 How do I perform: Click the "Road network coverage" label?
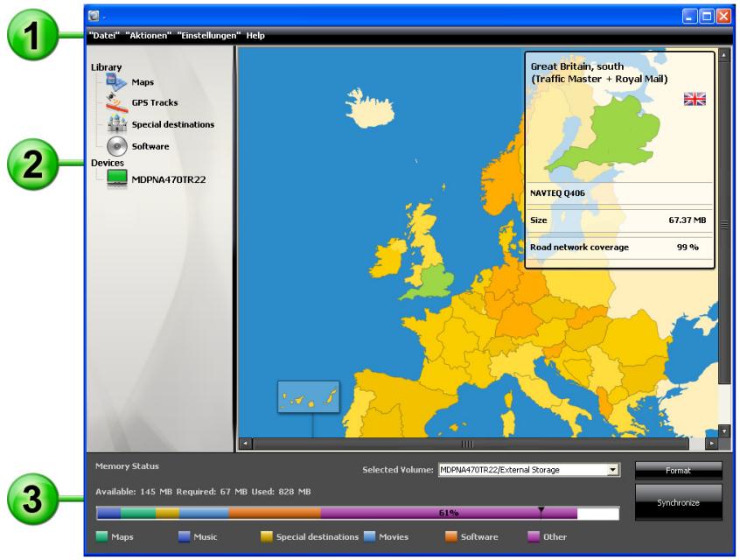(x=579, y=247)
